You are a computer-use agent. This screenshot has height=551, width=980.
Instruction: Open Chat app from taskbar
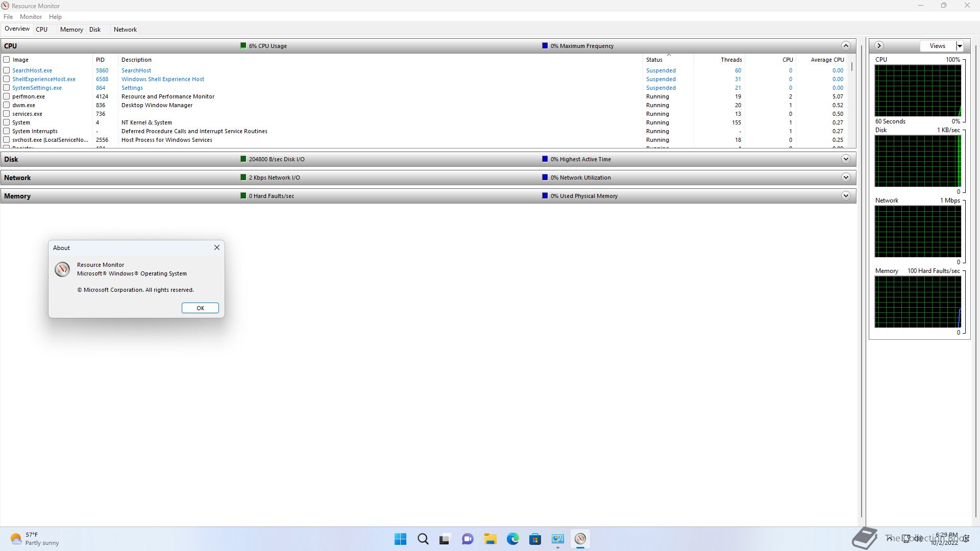468,539
